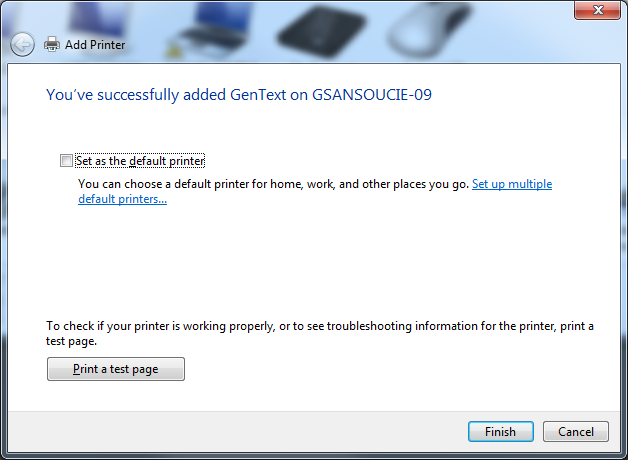This screenshot has width=628, height=460.
Task: Cancel the printer setup
Action: [576, 432]
